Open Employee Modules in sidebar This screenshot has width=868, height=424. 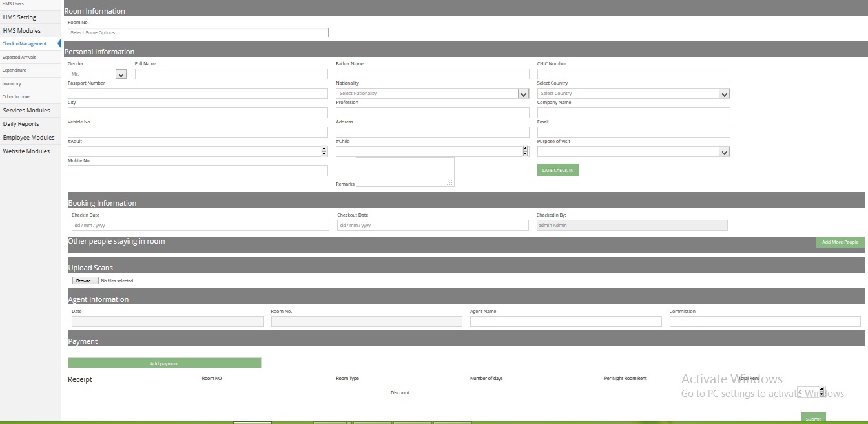click(28, 138)
